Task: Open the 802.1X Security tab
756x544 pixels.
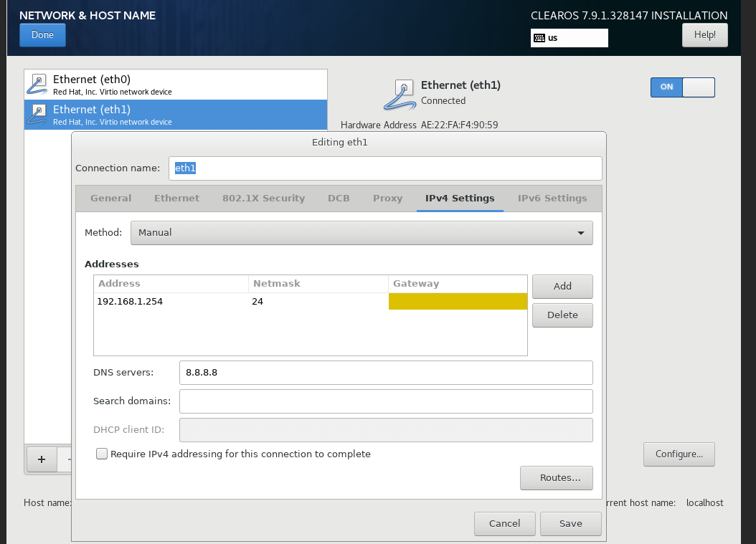Action: pyautogui.click(x=263, y=198)
